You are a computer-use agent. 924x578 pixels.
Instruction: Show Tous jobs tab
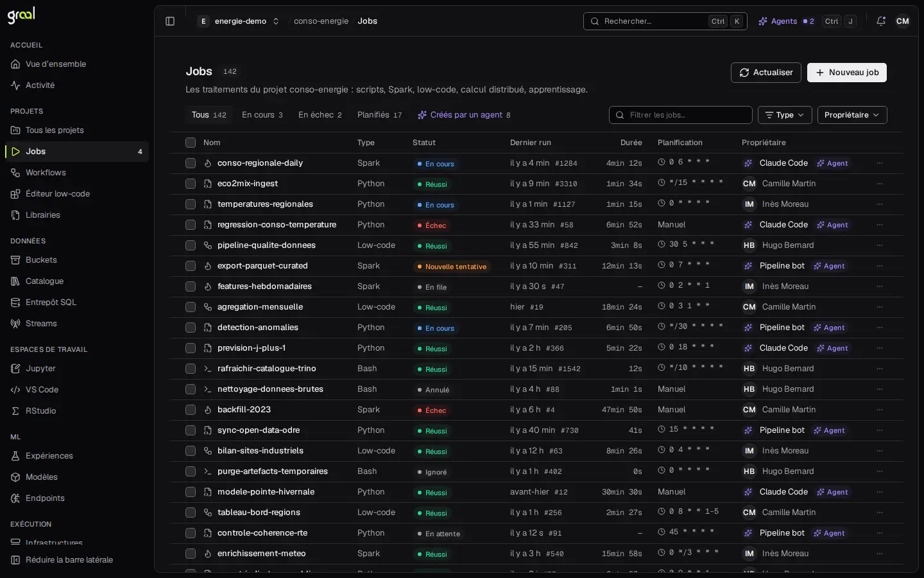pos(209,115)
